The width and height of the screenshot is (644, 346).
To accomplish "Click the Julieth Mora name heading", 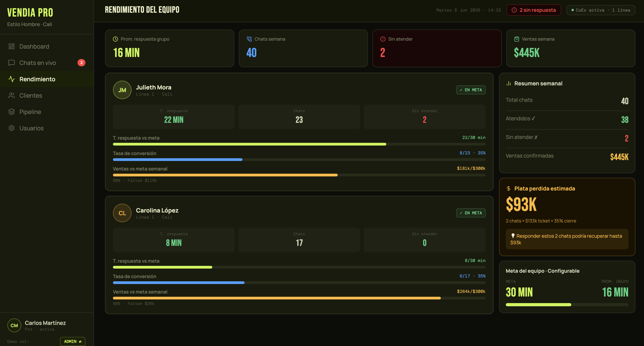I will (153, 87).
